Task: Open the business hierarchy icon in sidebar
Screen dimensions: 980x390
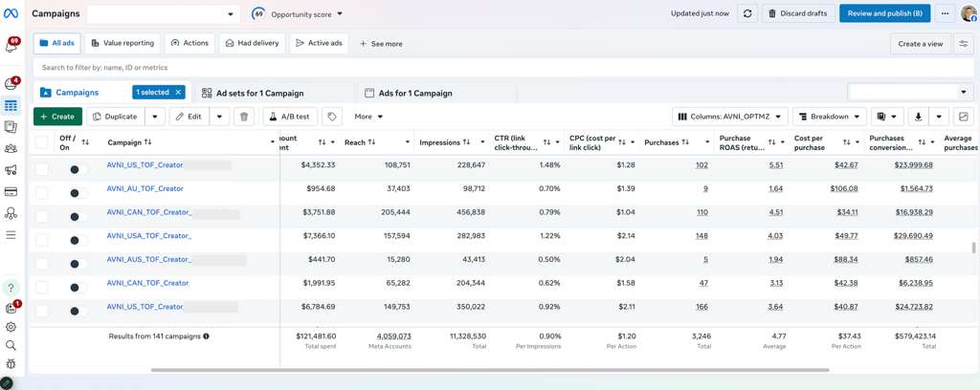Action: coord(11,213)
